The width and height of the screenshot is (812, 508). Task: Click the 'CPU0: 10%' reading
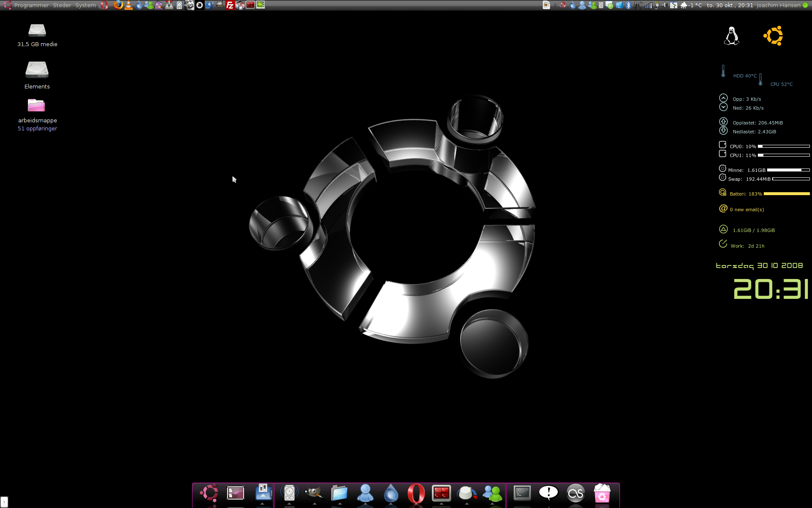pos(743,146)
